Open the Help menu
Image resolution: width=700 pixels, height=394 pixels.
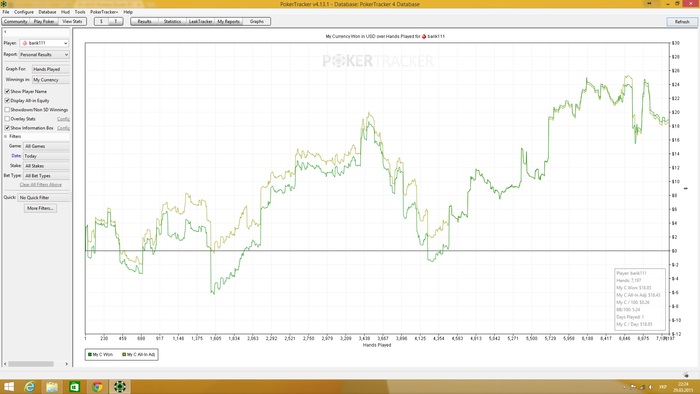[x=128, y=12]
